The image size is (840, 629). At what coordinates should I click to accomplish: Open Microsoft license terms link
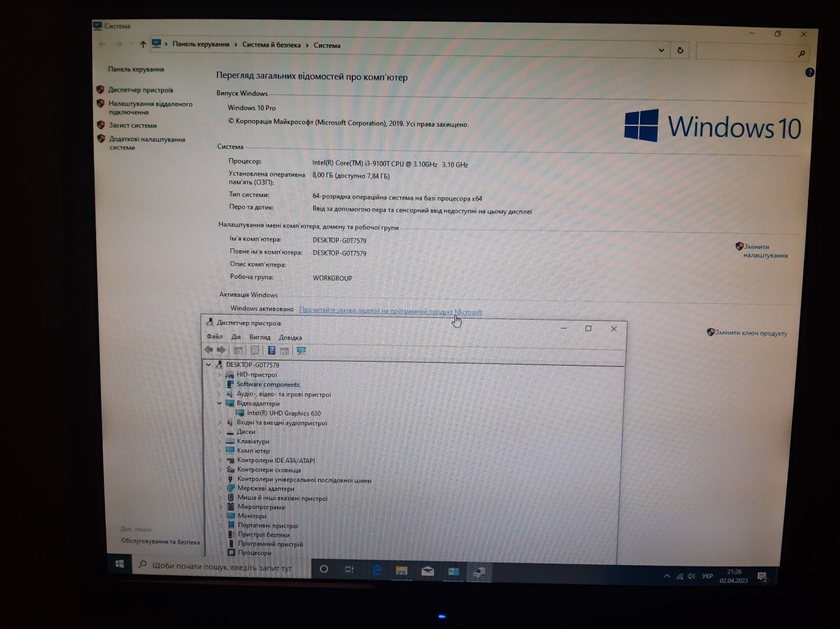(390, 311)
